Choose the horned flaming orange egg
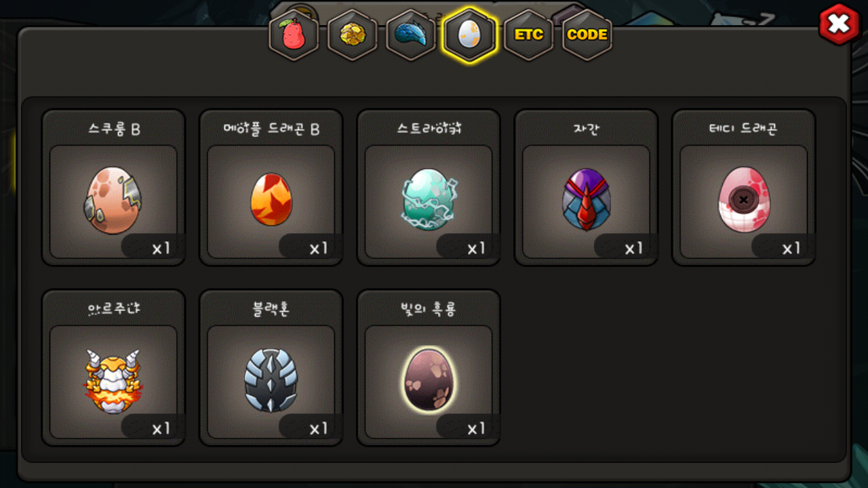The height and width of the screenshot is (488, 868). click(113, 381)
